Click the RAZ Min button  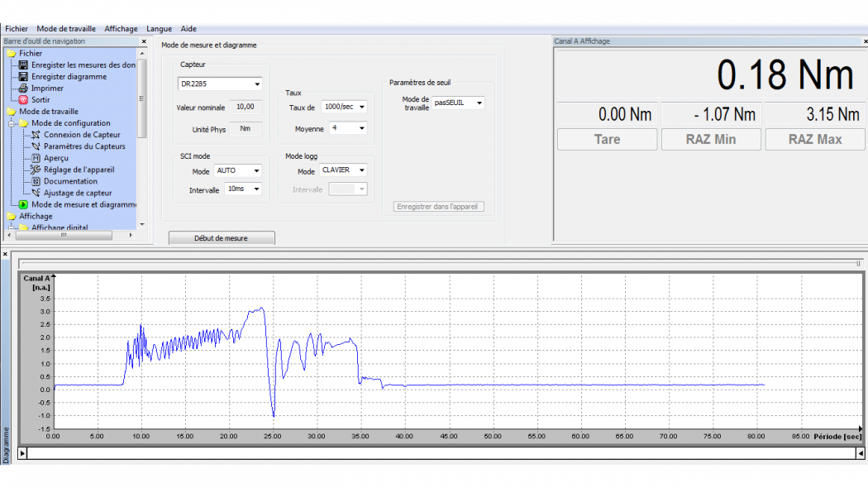[711, 140]
